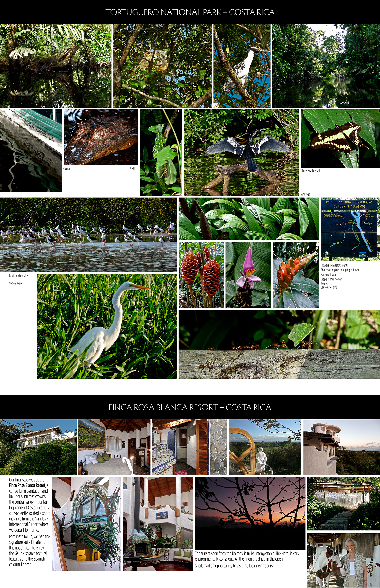This screenshot has height=588, width=380.
Task: Open the caiman eye close-up photo
Action: (101, 137)
